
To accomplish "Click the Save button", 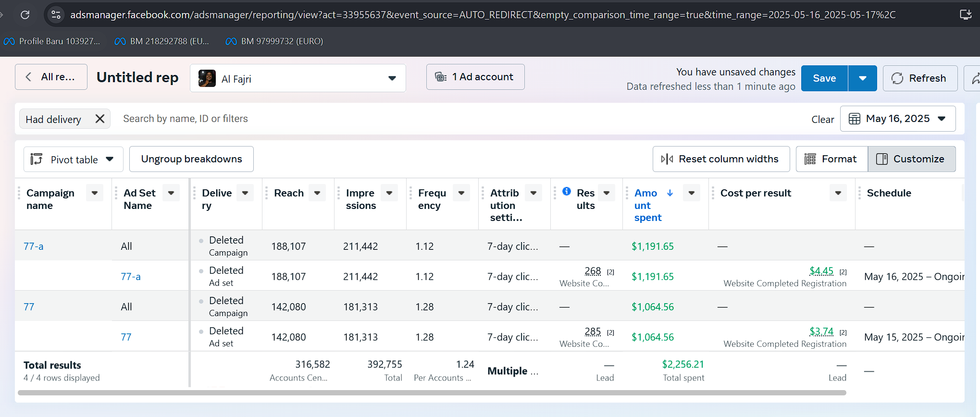I will 824,78.
